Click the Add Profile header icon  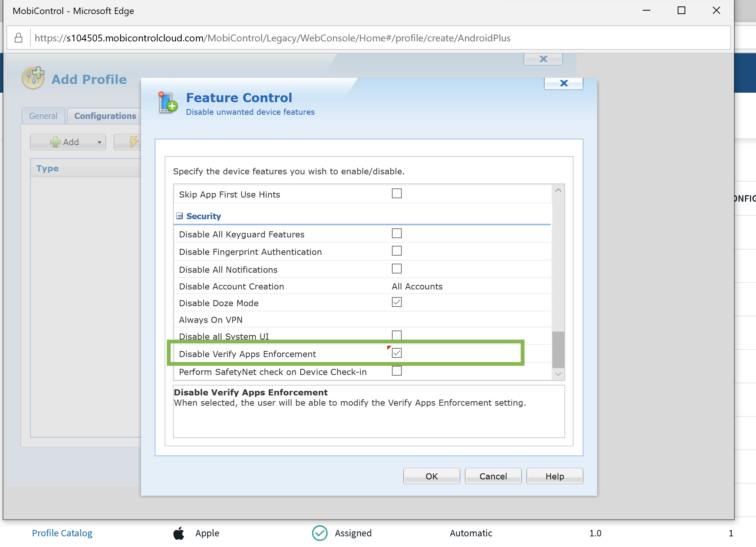tap(33, 78)
